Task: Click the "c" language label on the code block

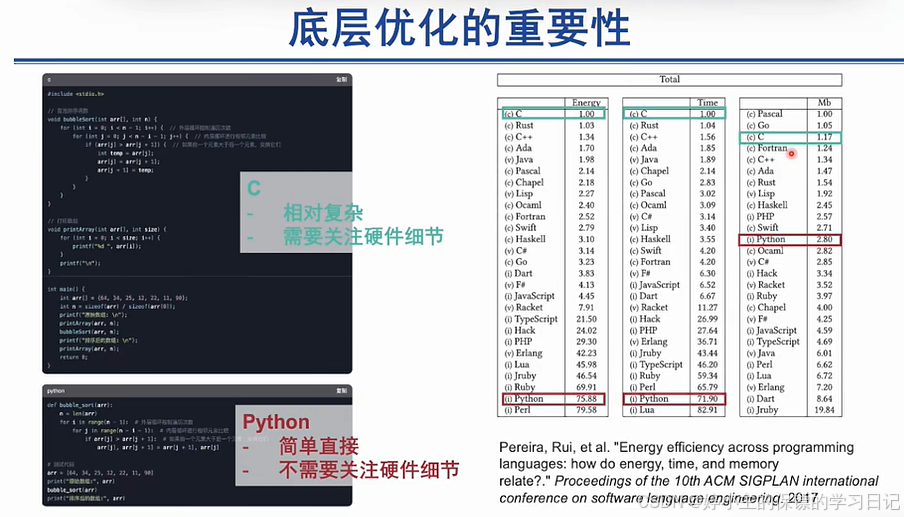Action: tap(49, 80)
